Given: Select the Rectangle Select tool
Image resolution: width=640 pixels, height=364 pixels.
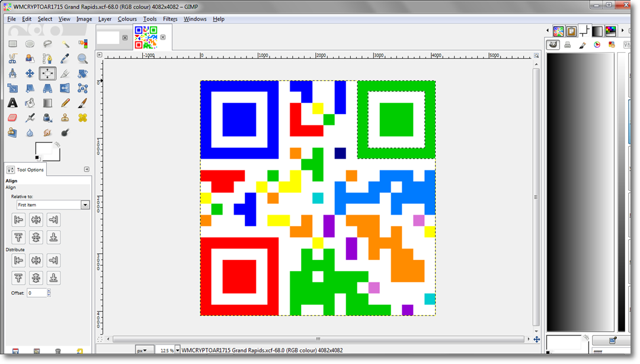Looking at the screenshot, I should click(12, 44).
